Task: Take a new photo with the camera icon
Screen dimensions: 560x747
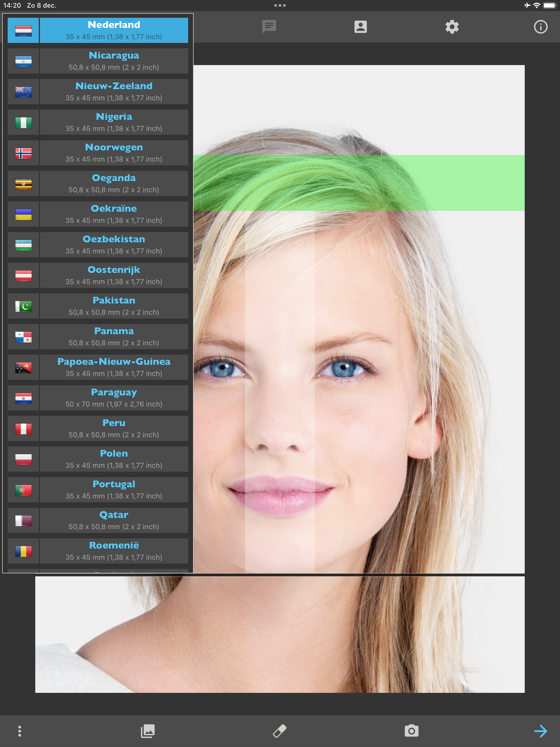Action: 412,730
